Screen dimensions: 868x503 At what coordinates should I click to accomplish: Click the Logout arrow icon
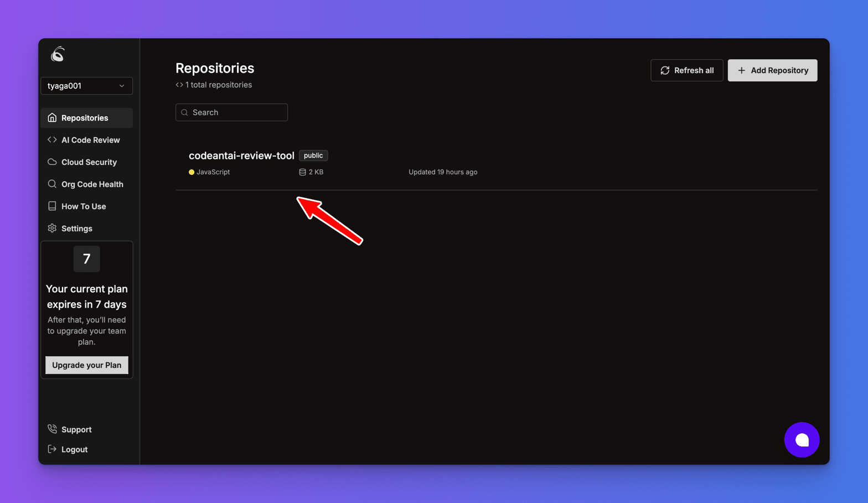[x=52, y=449]
